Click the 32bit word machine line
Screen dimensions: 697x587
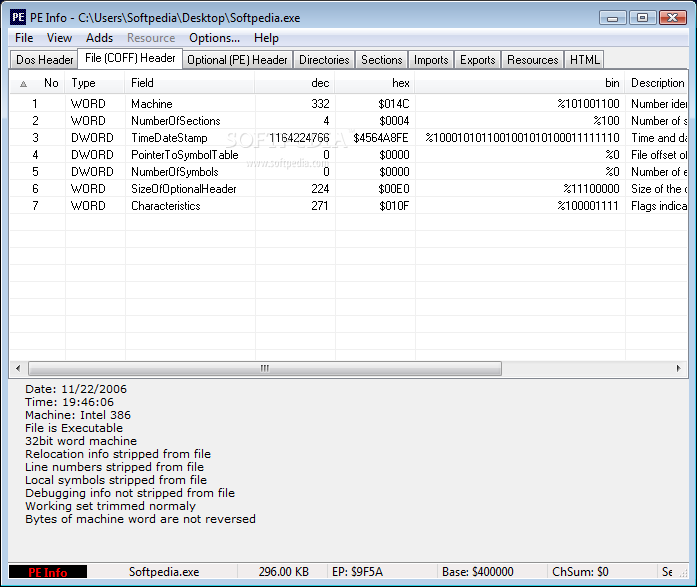pos(81,441)
